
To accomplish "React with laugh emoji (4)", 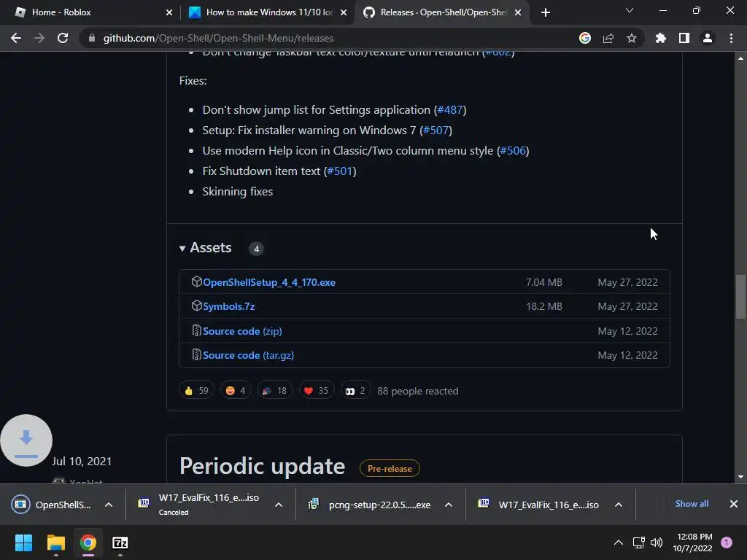I will (236, 391).
